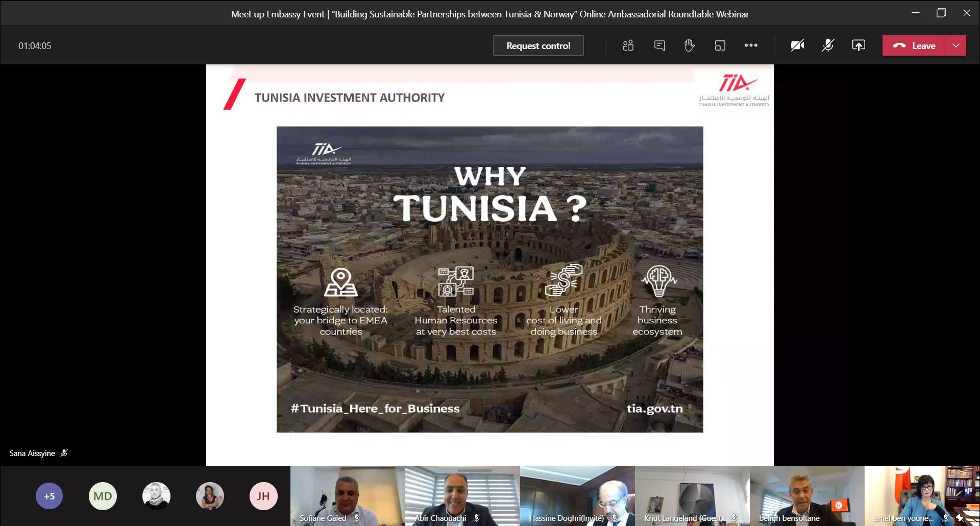This screenshot has width=980, height=526.
Task: Click muted mic icon on Sofiane Gaied tile
Action: (356, 518)
